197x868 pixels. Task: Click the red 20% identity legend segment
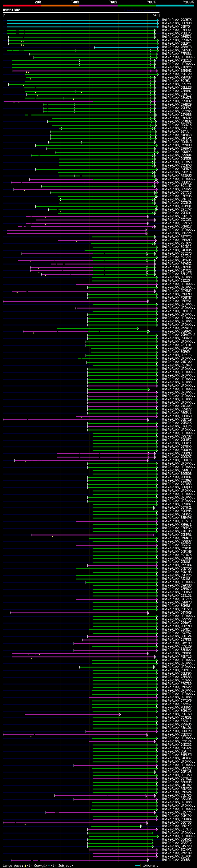tap(22, 6)
